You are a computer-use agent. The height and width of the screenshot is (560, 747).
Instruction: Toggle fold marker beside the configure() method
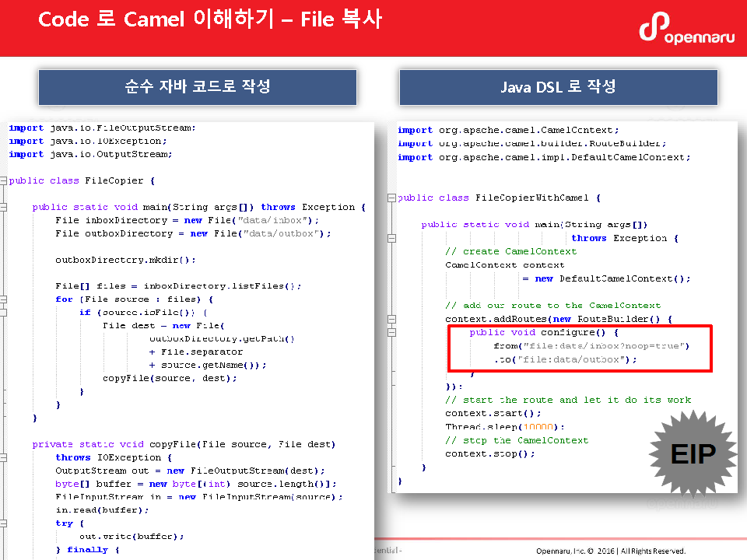[x=393, y=332]
